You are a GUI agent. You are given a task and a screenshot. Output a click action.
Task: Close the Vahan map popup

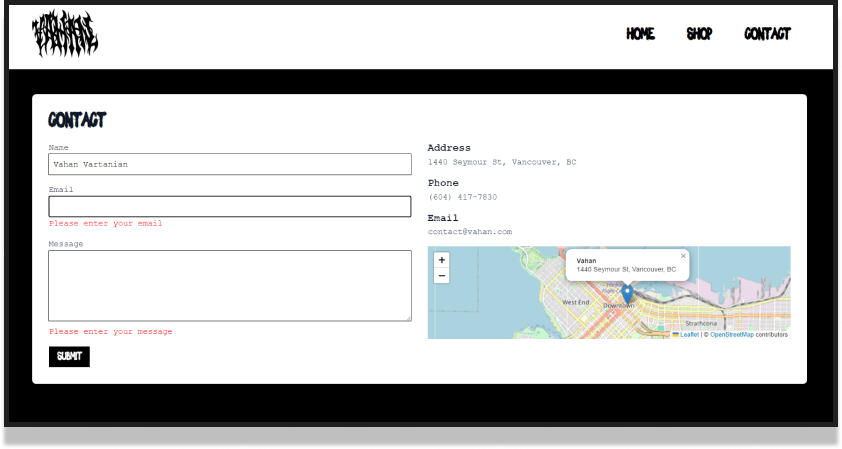pyautogui.click(x=683, y=256)
